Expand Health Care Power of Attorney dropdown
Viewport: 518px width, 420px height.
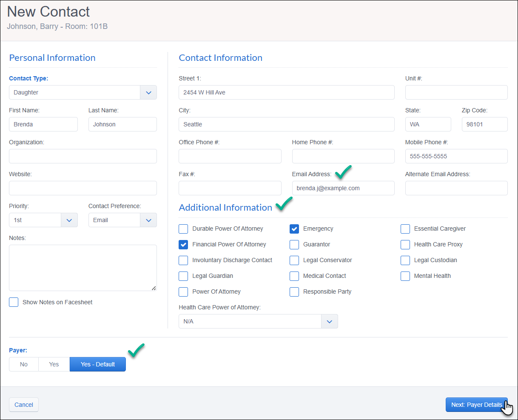pyautogui.click(x=330, y=321)
